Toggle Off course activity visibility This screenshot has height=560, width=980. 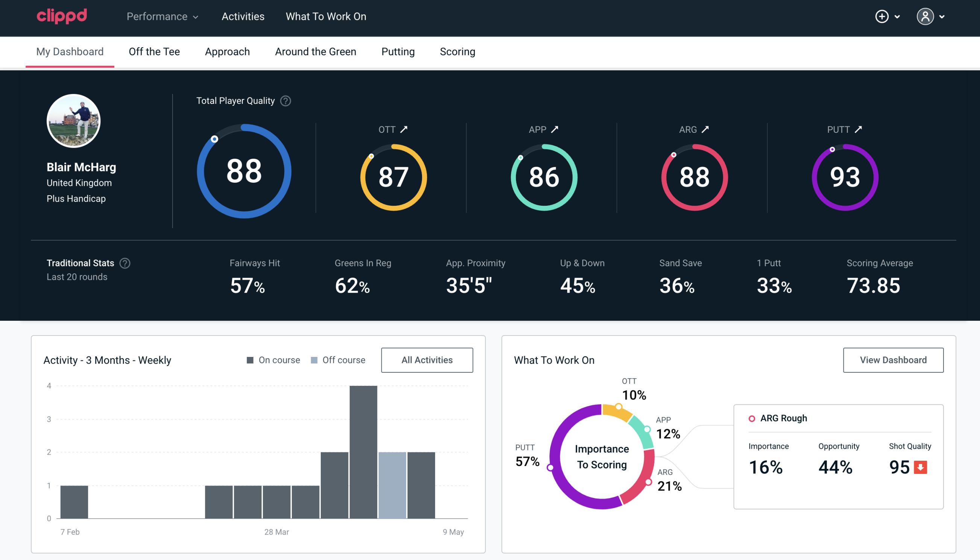pos(338,360)
